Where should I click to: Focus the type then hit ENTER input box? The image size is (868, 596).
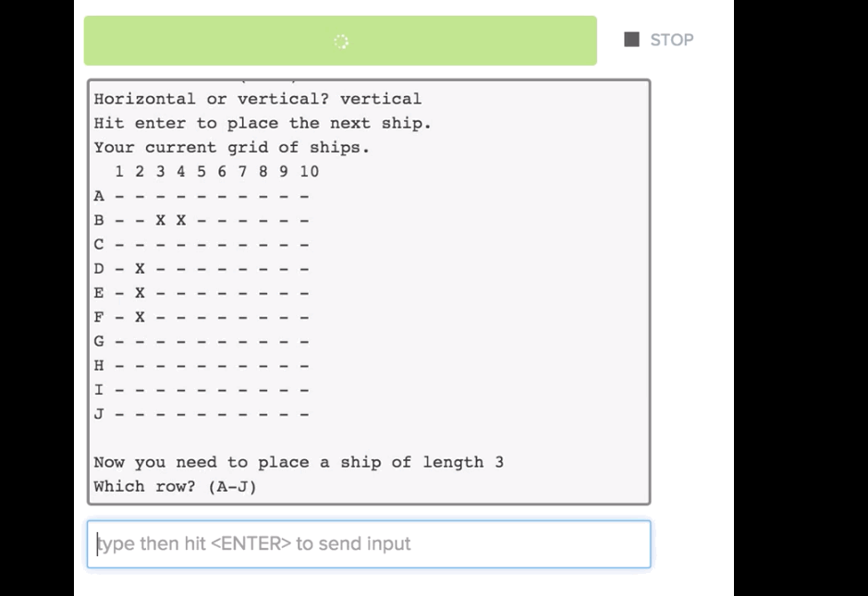tap(368, 544)
